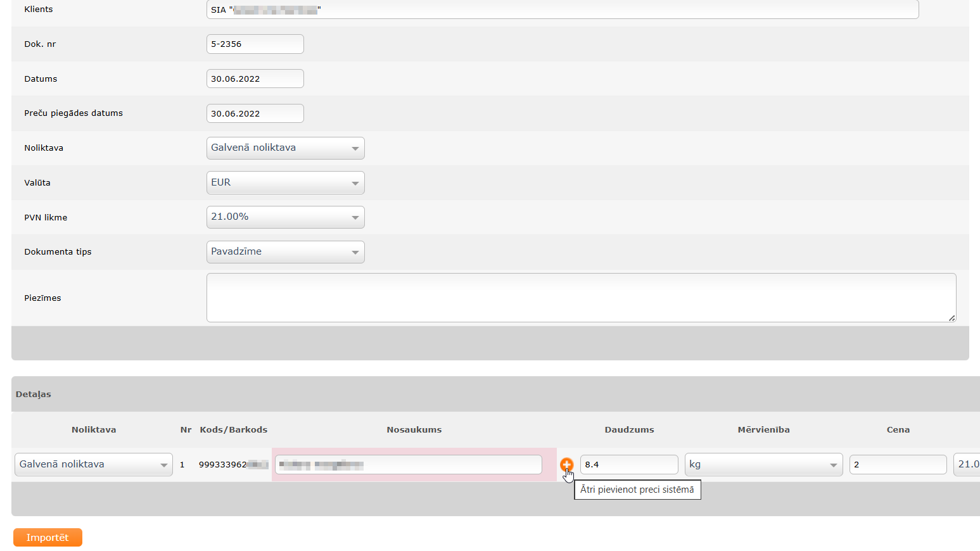The height and width of the screenshot is (551, 980).
Task: Open the Dokumenta tips Pavadzīme dropdown
Action: [x=285, y=252]
